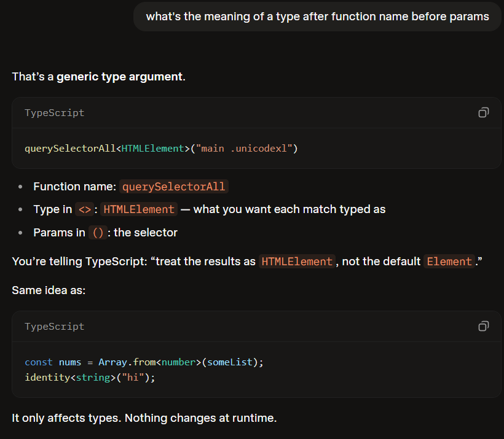Click 'the selector' bullet text
This screenshot has height=439, width=504.
146,233
